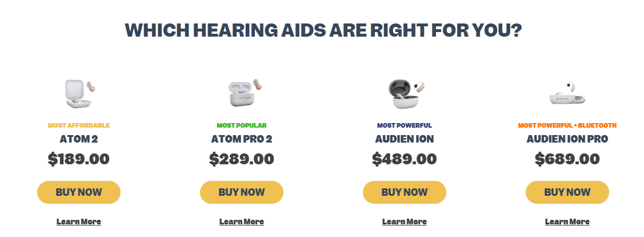Click the Audien Ion Pro product image
This screenshot has height=237, width=644.
(567, 93)
